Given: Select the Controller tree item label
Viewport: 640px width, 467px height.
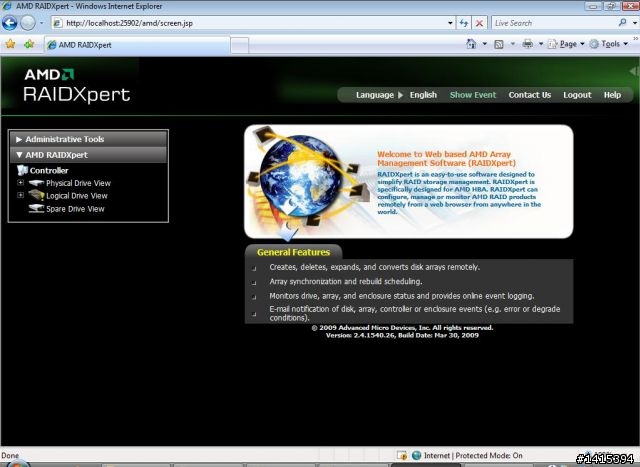Looking at the screenshot, I should [x=49, y=171].
